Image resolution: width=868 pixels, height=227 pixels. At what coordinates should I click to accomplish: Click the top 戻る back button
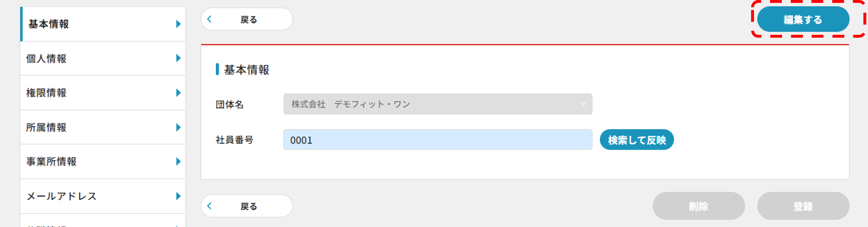point(247,20)
